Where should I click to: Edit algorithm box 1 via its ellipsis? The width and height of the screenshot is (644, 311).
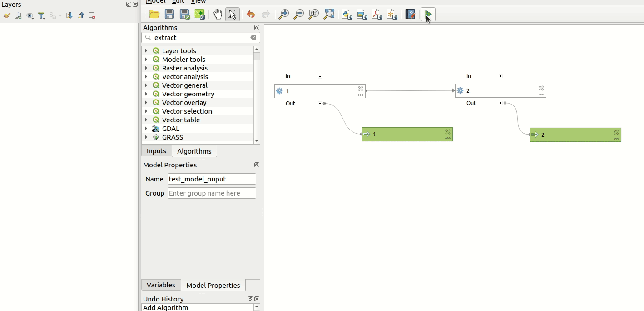[x=361, y=95]
